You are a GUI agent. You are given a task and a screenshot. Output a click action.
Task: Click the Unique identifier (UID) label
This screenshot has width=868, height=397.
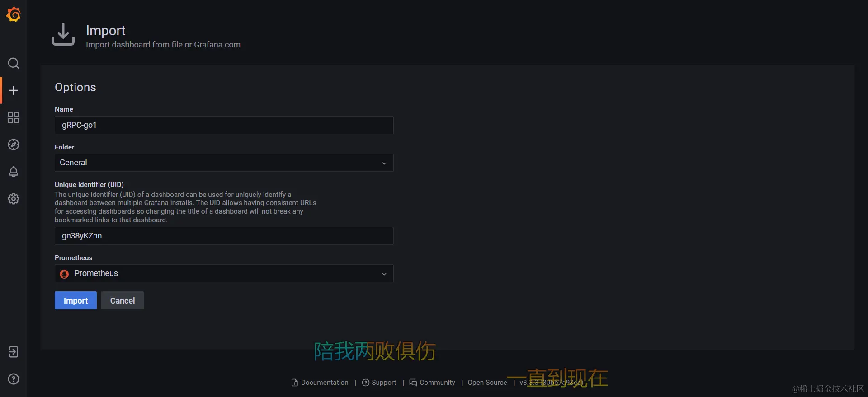(89, 184)
